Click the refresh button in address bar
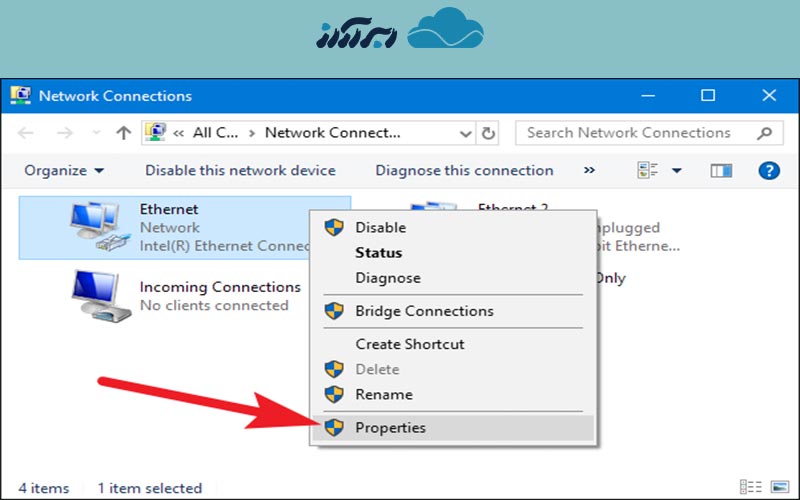 pyautogui.click(x=489, y=133)
